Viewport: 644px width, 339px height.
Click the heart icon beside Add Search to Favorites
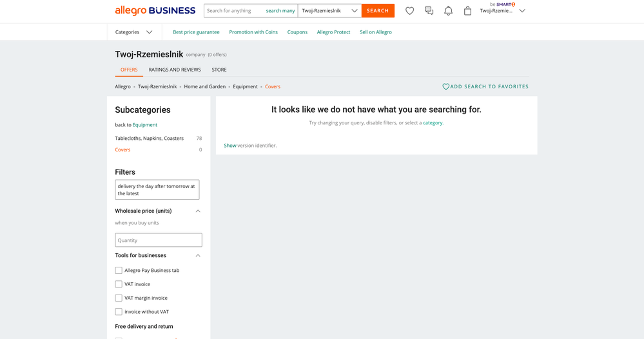click(x=445, y=86)
